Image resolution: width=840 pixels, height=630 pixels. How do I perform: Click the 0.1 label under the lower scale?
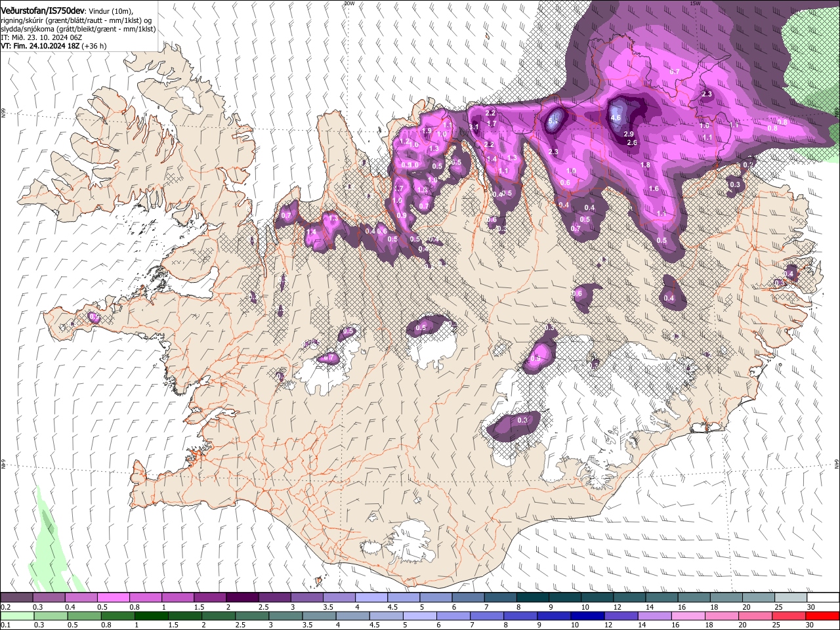point(5,625)
